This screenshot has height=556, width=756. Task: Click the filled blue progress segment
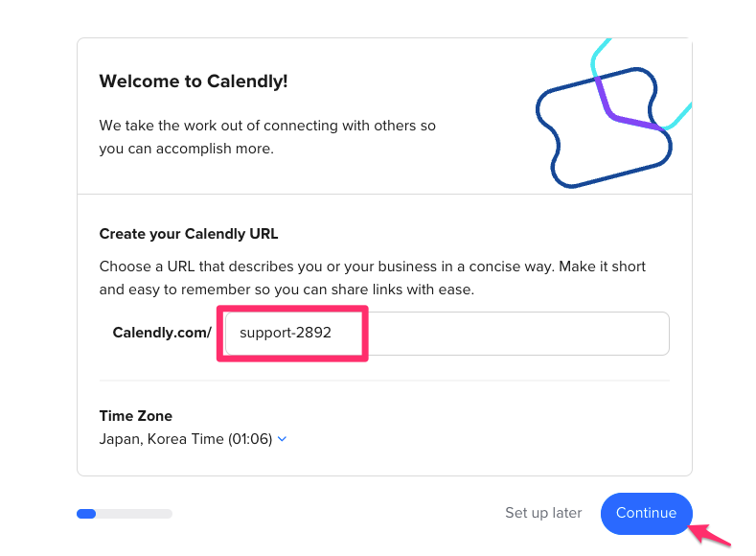tap(86, 514)
